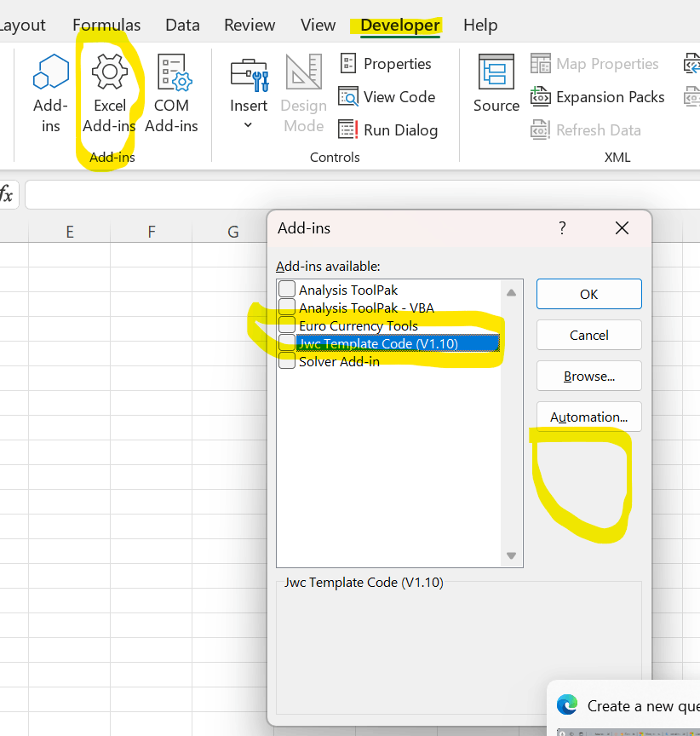This screenshot has width=700, height=736.
Task: Click Cancel in Add-ins dialog
Action: (588, 335)
